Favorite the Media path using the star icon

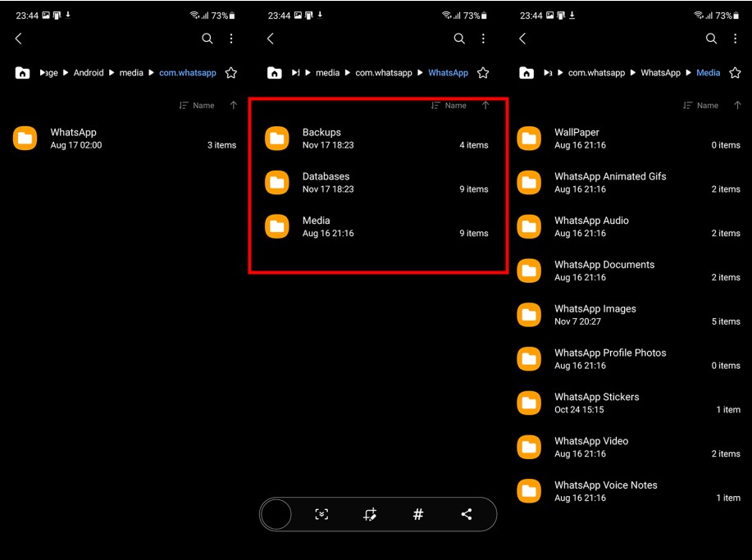pos(735,73)
